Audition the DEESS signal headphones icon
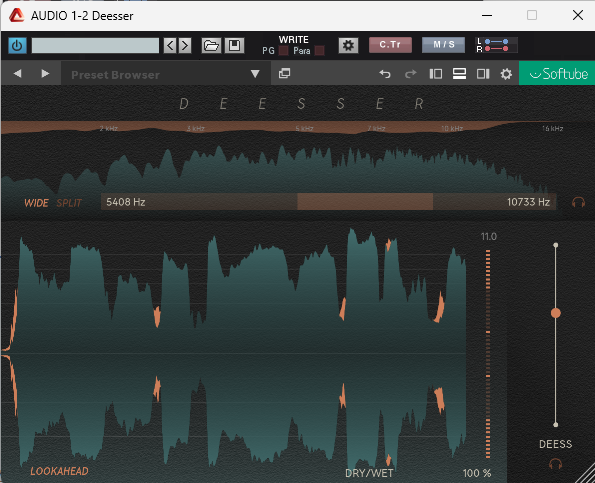 tap(556, 464)
